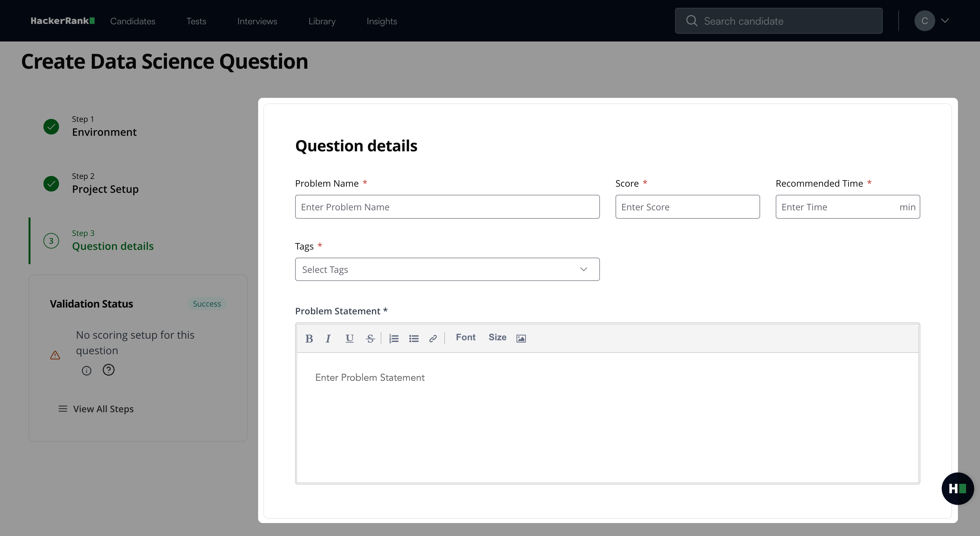Click the info icon under validation warning
Viewport: 980px width, 536px height.
pos(86,370)
